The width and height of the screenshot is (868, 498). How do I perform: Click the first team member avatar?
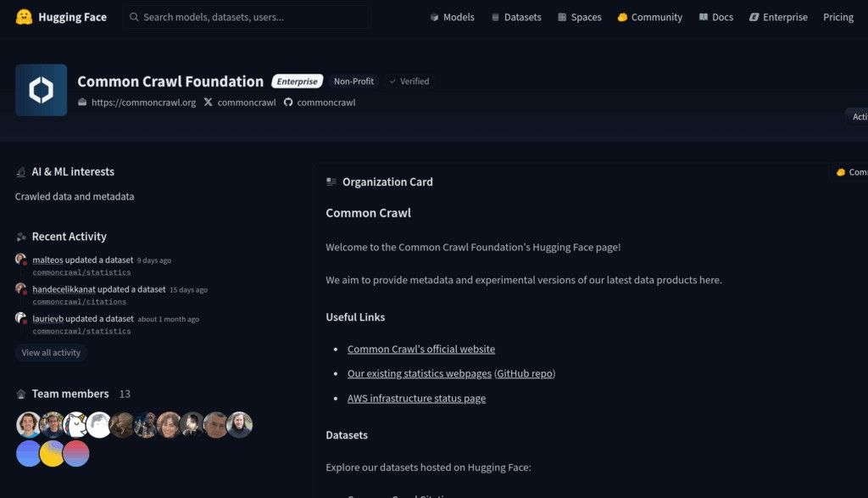click(x=29, y=424)
